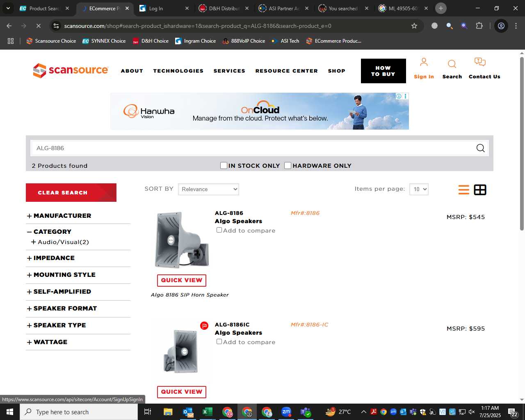Screen dimensions: 525x420
Task: Open the ALG-8186 product link
Action: pos(229,213)
